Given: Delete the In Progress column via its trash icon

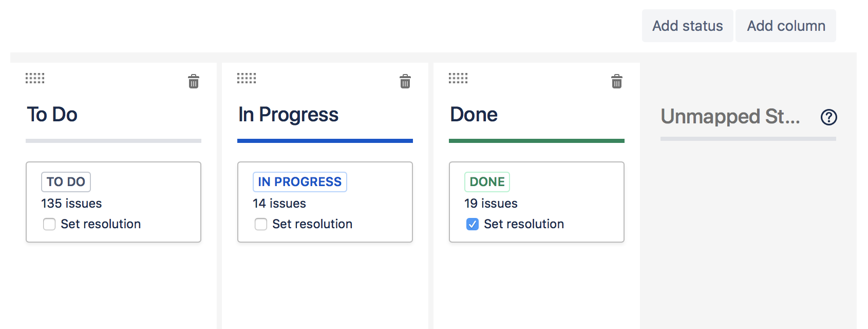Looking at the screenshot, I should (x=405, y=82).
